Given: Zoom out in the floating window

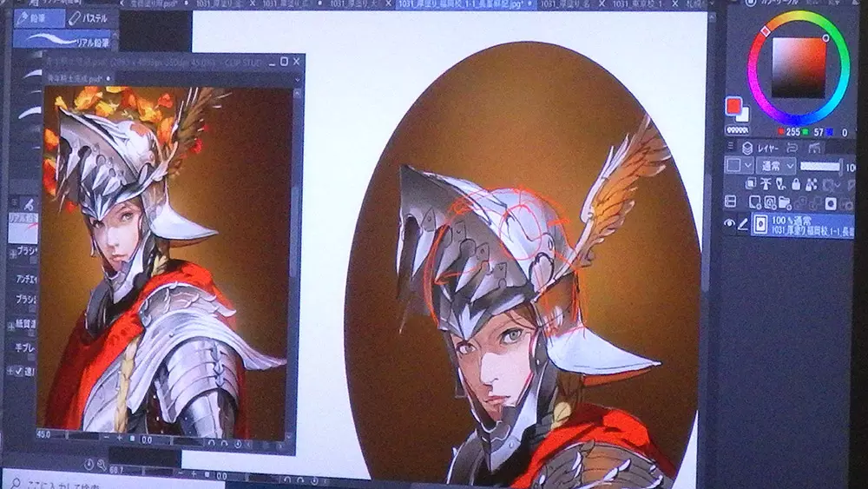Looking at the screenshot, I should pyautogui.click(x=106, y=438).
